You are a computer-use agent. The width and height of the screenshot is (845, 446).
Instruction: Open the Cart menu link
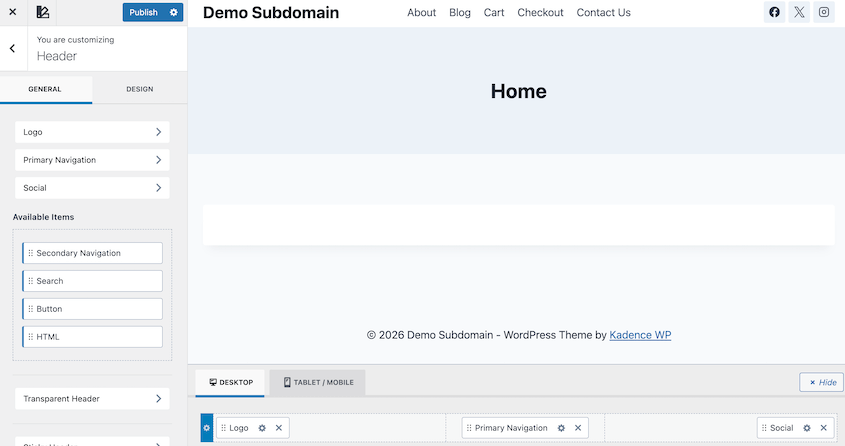[494, 12]
